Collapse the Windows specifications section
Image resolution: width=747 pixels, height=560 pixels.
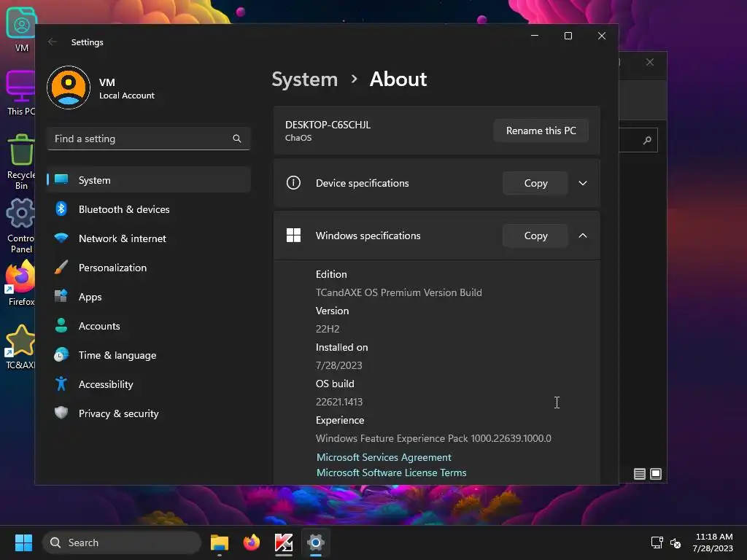(583, 236)
